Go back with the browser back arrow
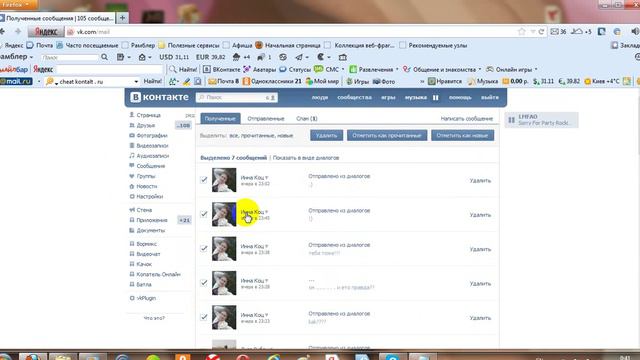This screenshot has width=640, height=360. point(3,31)
